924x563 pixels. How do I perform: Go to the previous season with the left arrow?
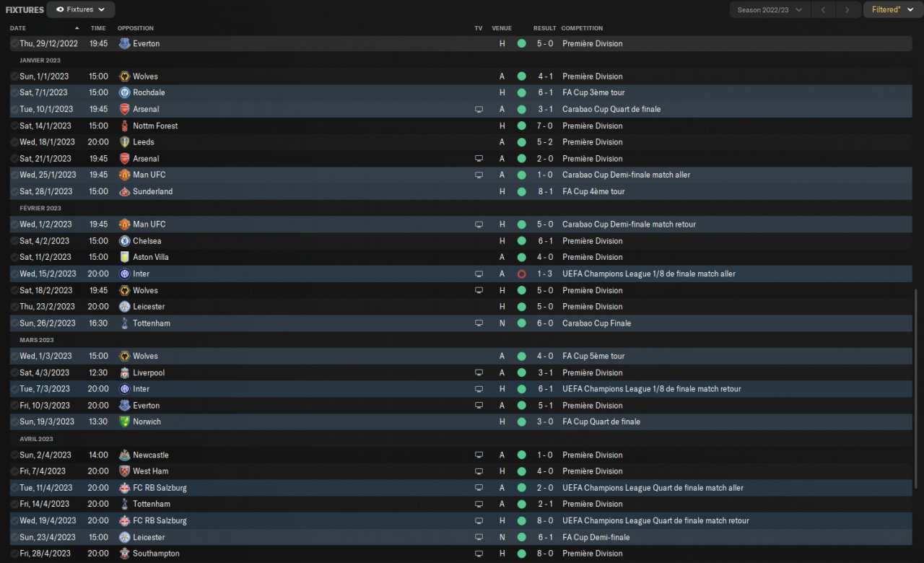point(824,9)
